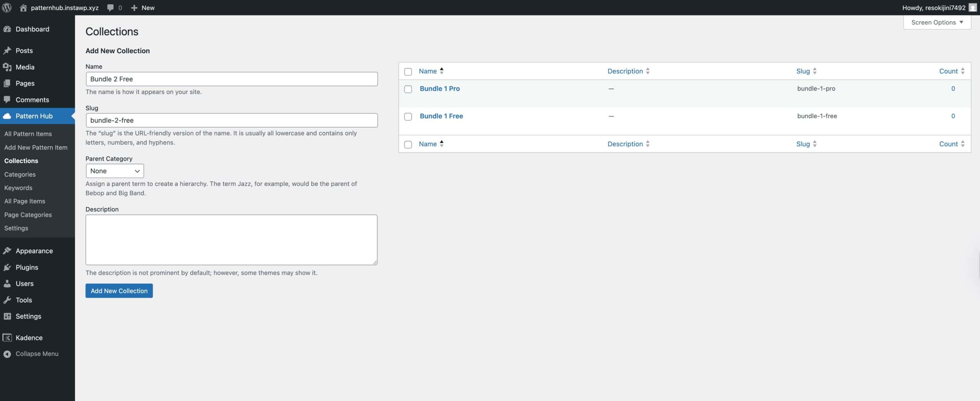
Task: Check the Bundle 1 Pro checkbox
Action: (x=408, y=89)
